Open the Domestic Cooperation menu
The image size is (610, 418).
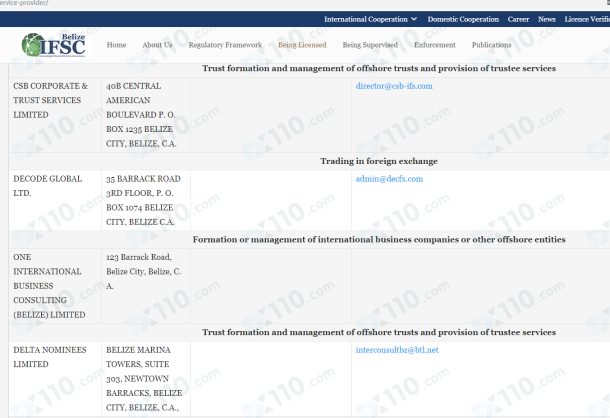(x=463, y=19)
